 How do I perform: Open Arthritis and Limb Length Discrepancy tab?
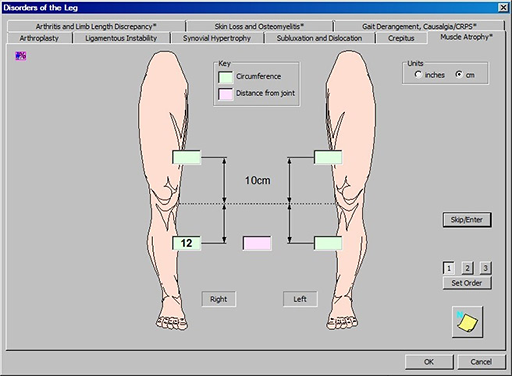(x=96, y=26)
